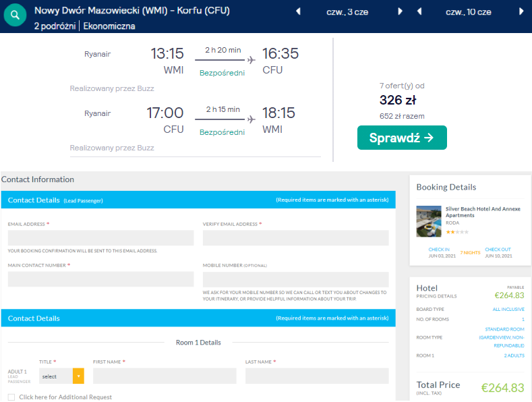The width and height of the screenshot is (532, 402).
Task: Focus the First Name field
Action: pos(165,376)
